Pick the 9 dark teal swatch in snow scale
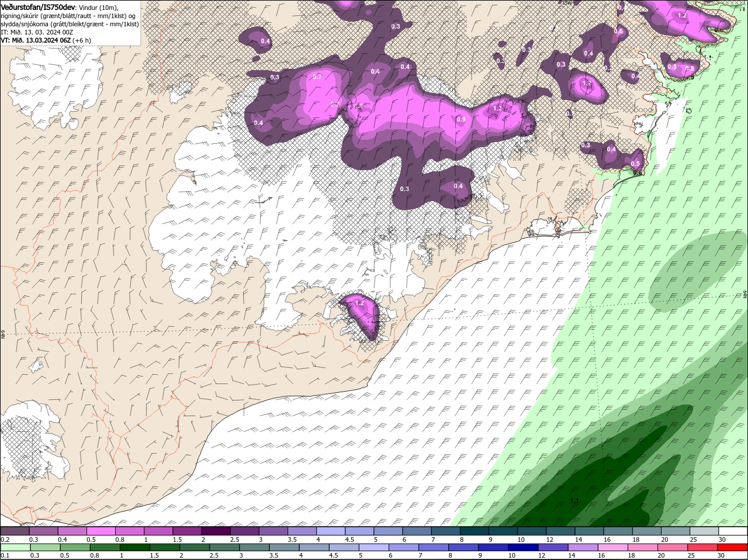Viewport: 748px width, 560px height. (503, 531)
